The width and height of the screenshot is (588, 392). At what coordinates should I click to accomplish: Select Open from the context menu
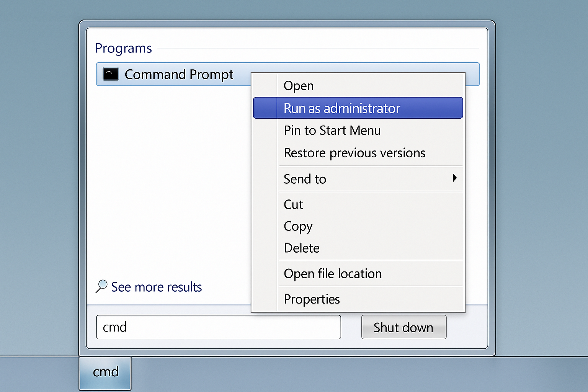tap(298, 85)
